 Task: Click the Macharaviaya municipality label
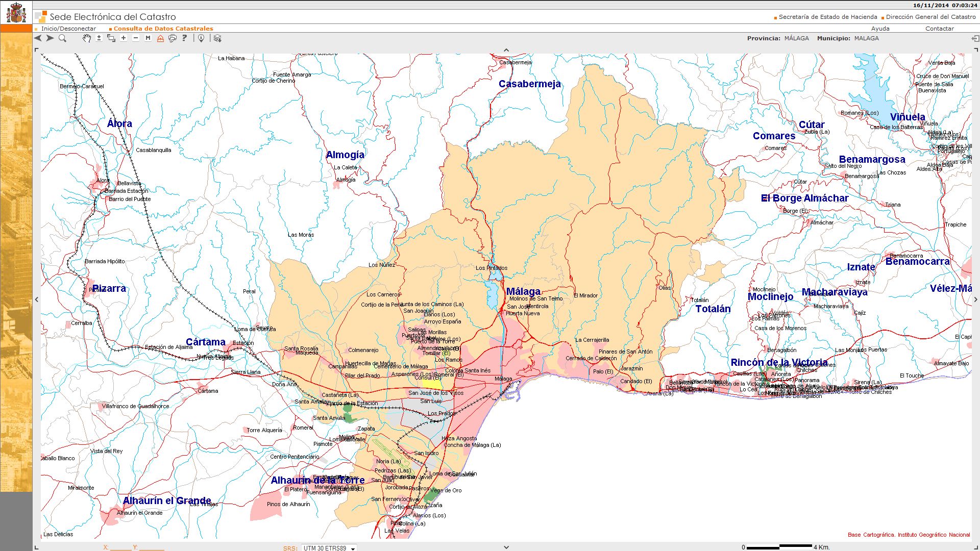tap(835, 292)
